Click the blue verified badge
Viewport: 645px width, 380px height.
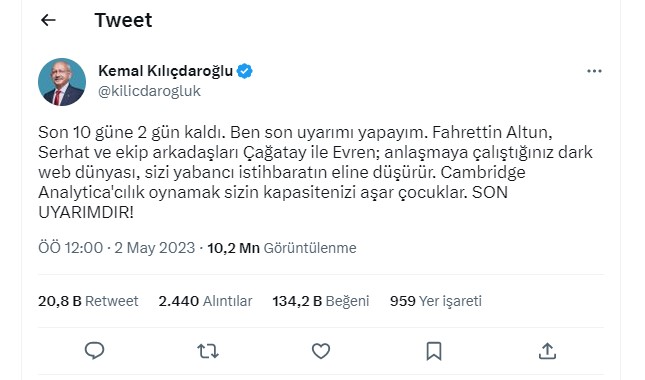tap(245, 71)
